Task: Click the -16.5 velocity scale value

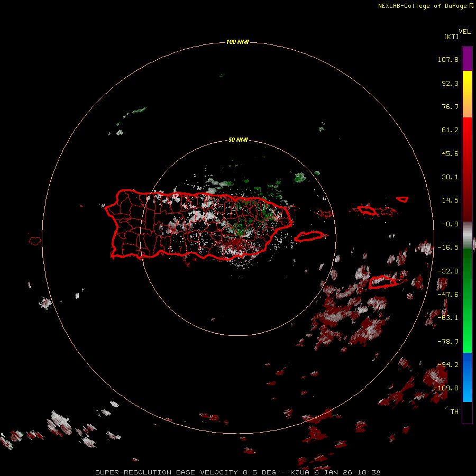Action: click(x=448, y=248)
